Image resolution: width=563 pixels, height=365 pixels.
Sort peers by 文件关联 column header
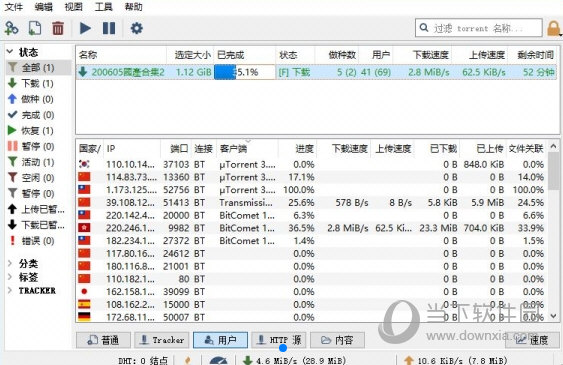[x=526, y=149]
